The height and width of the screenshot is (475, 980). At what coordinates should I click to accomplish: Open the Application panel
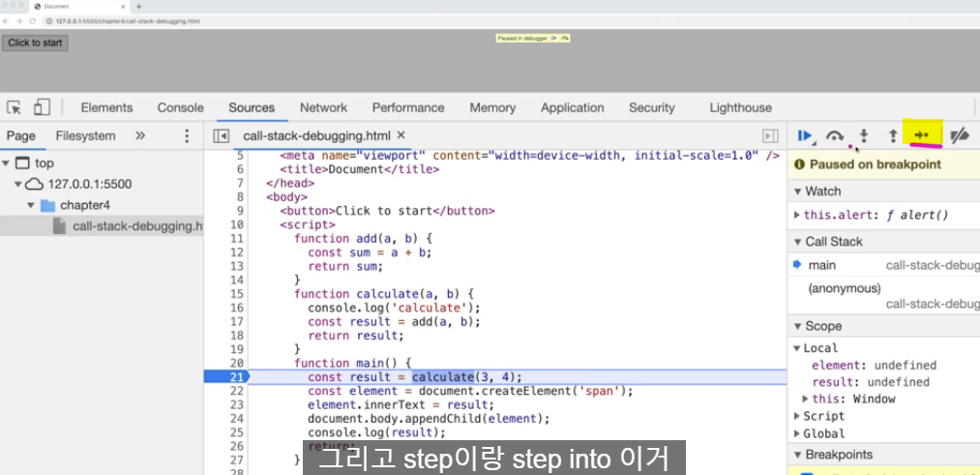point(573,107)
